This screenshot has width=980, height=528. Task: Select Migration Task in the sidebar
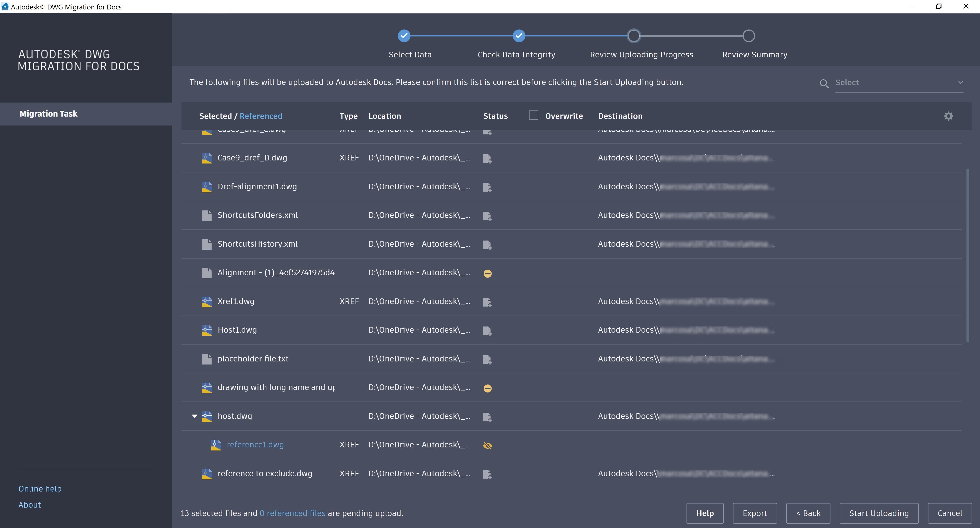pos(48,114)
